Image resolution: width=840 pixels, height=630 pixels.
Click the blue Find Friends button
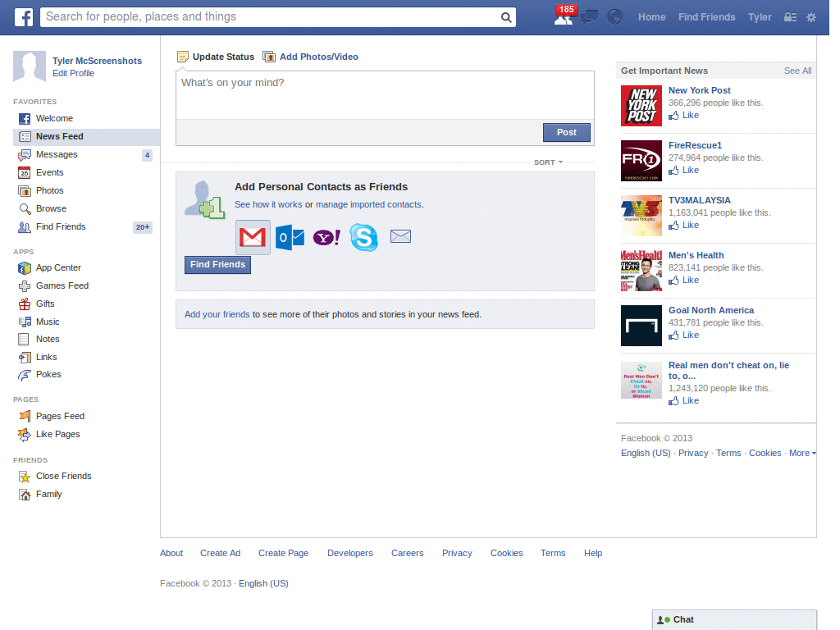[217, 265]
